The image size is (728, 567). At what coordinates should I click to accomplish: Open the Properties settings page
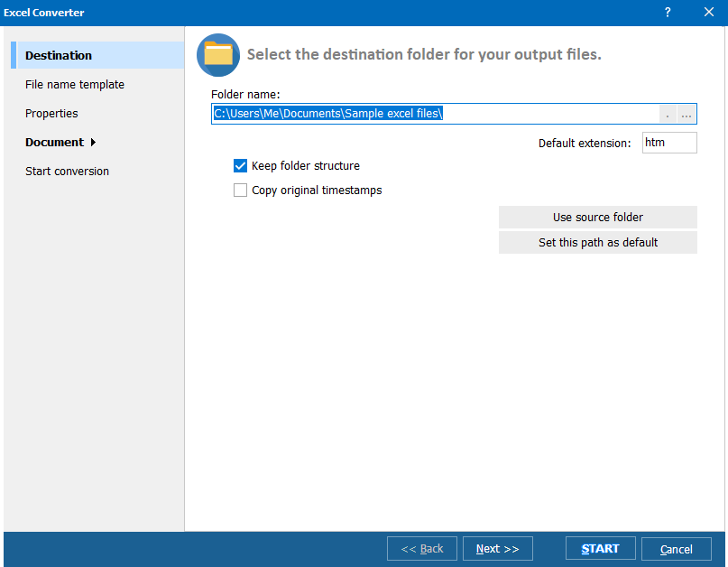[x=51, y=113]
